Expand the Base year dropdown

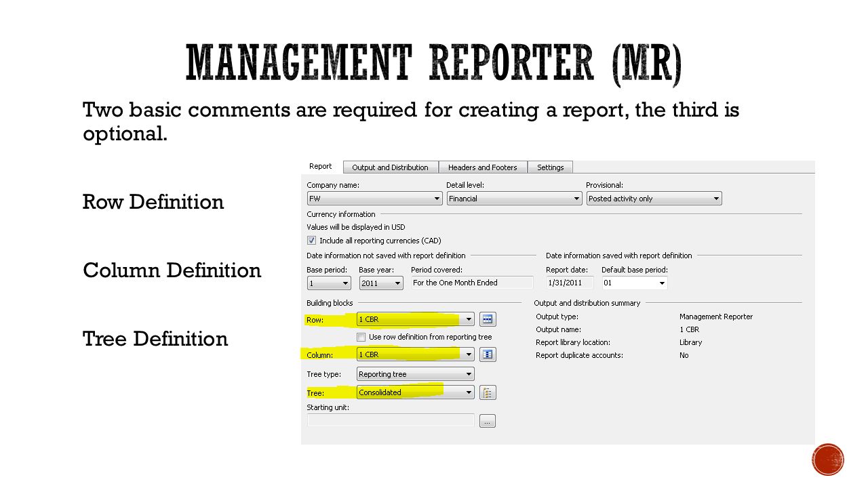381,283
